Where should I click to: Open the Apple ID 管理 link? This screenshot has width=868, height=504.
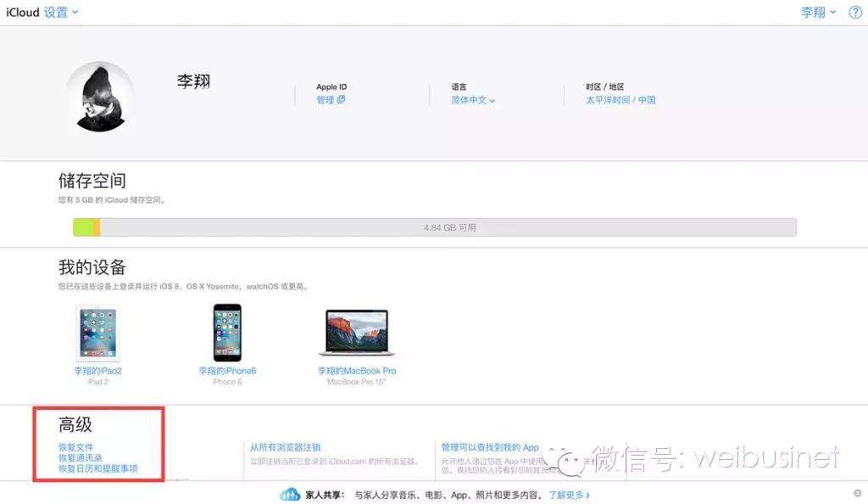[331, 99]
